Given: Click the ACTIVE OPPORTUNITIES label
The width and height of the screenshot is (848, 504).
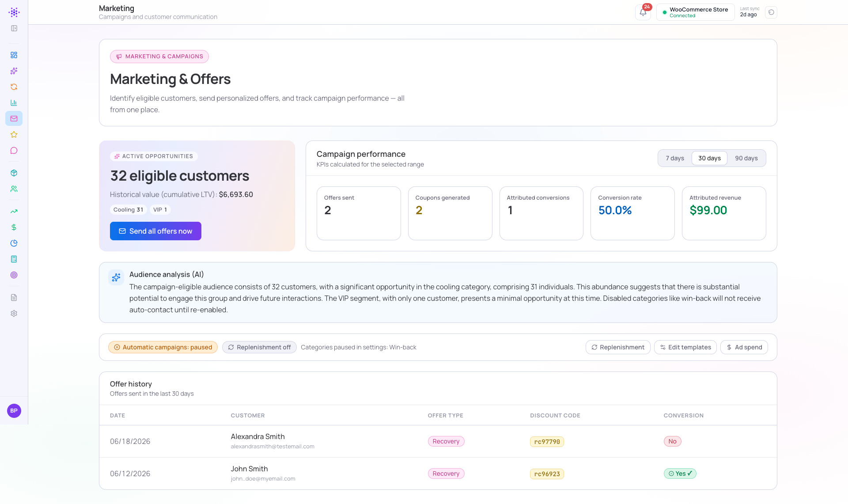Looking at the screenshot, I should (x=154, y=156).
